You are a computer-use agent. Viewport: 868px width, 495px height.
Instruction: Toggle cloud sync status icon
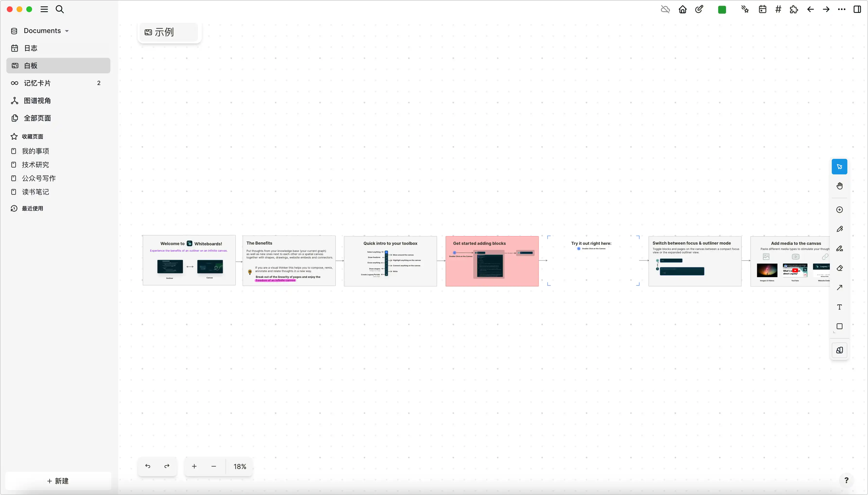[x=665, y=9]
